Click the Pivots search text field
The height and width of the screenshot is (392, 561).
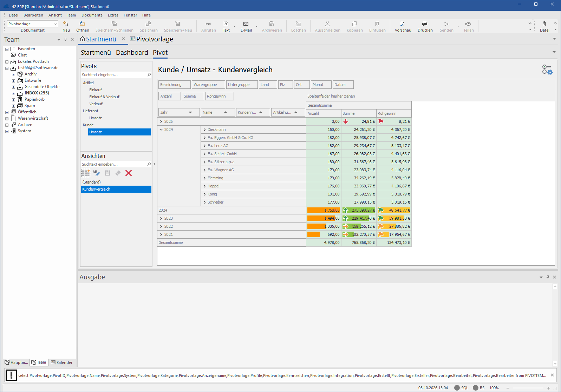(114, 75)
